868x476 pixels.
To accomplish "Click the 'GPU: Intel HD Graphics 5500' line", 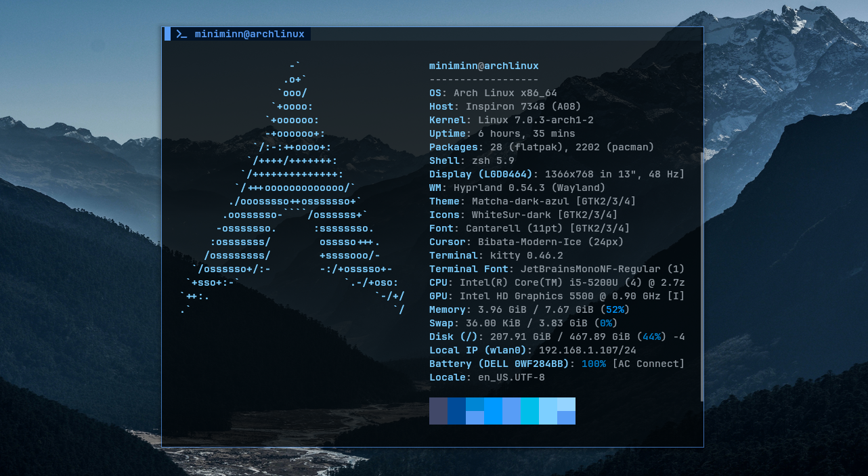I will (x=557, y=296).
